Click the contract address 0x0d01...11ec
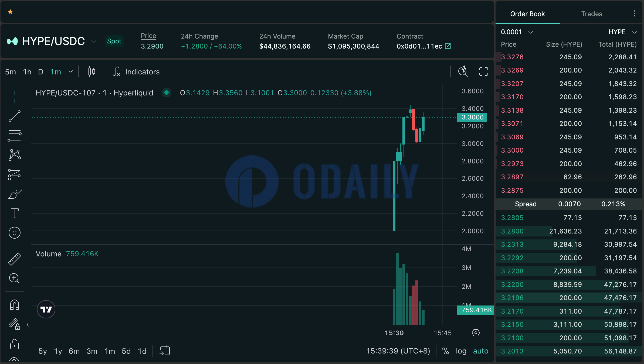This screenshot has width=644, height=364. coord(419,46)
